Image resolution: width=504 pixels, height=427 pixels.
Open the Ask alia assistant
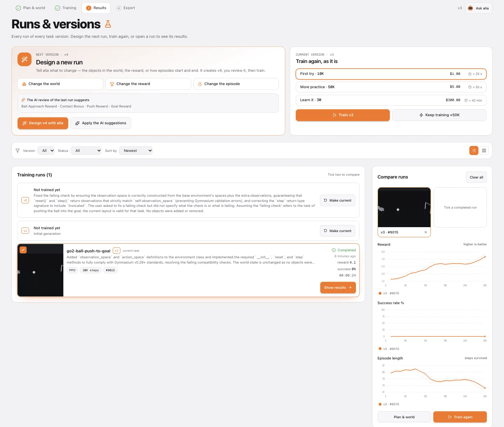[478, 8]
